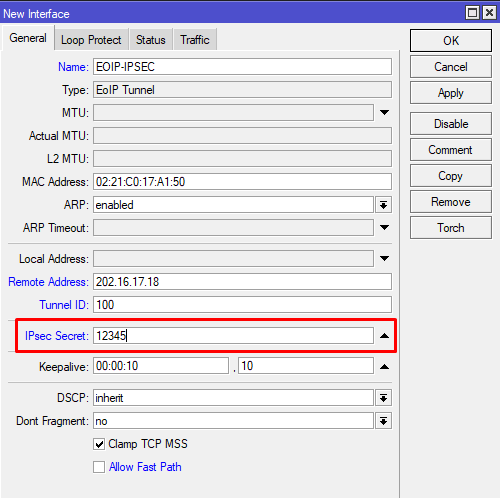Click the Comment button

pos(451,150)
